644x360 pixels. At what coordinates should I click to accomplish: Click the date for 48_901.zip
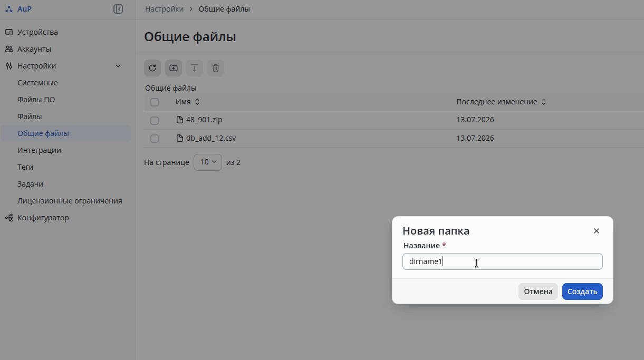[475, 120]
